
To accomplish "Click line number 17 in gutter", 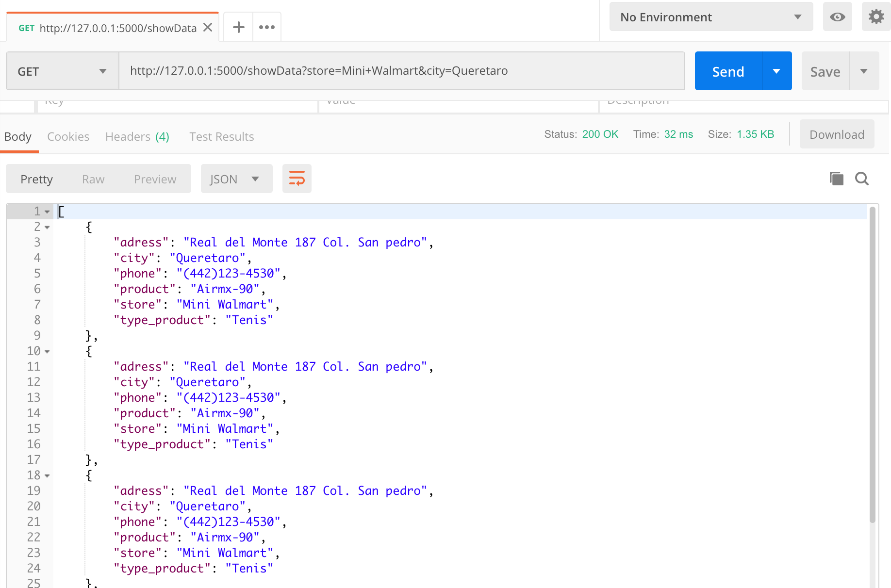I will [x=33, y=460].
